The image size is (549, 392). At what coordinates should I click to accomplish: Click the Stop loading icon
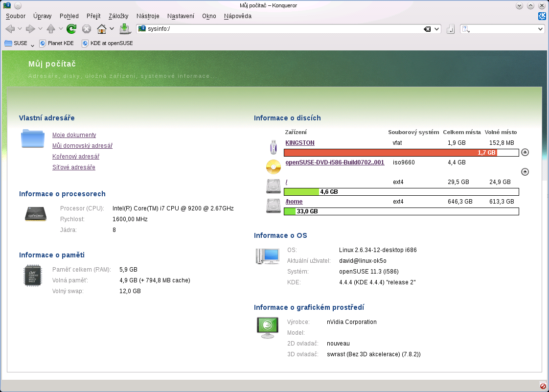[x=87, y=29]
